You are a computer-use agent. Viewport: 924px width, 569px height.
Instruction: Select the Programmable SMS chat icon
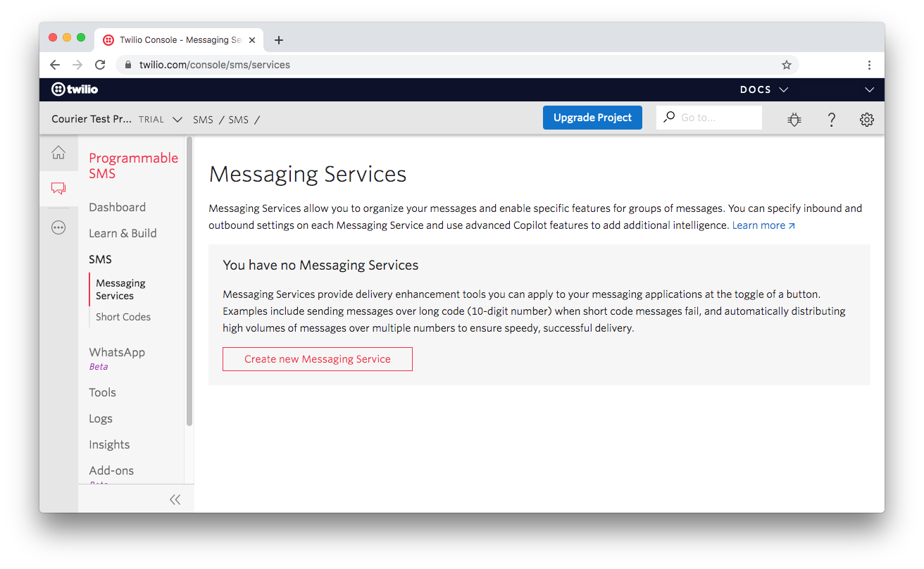[x=58, y=188]
